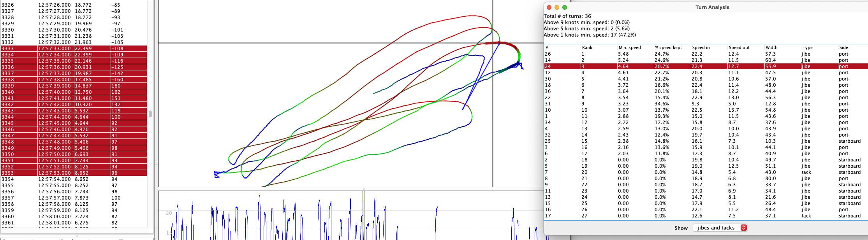Click the track list vertical scrollbar thumb
Screen dimensions: 868x240
150,114
